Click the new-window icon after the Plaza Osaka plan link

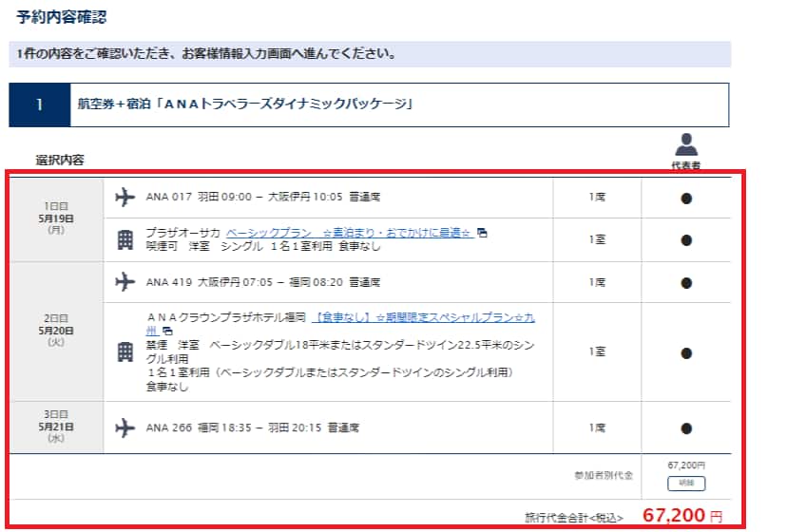pos(482,233)
